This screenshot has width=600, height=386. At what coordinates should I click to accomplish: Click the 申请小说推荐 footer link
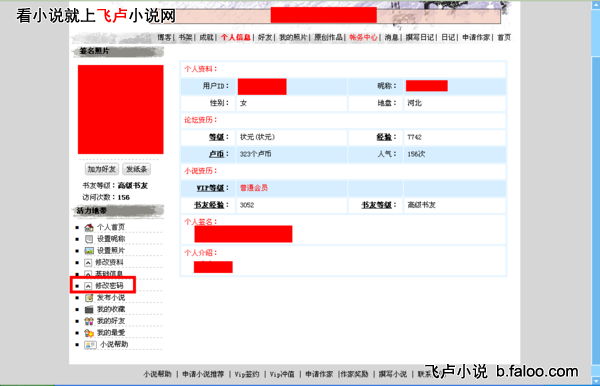click(203, 374)
